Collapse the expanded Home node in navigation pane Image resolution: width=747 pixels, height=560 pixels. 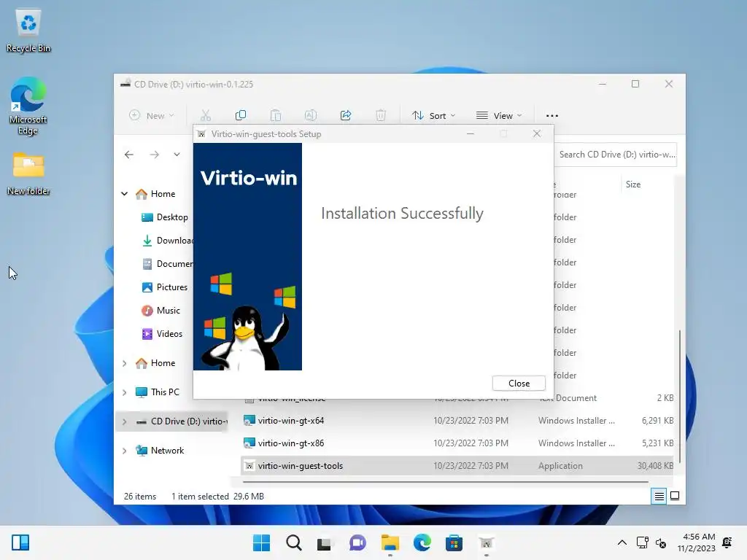pyautogui.click(x=124, y=194)
